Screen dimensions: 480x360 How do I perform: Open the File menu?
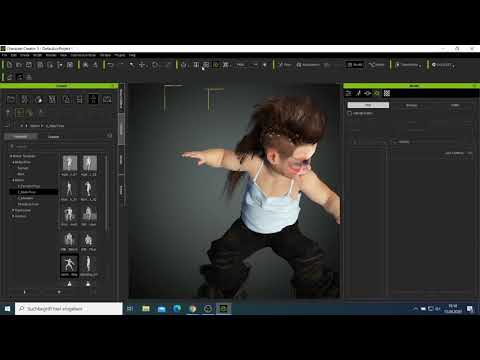[x=4, y=55]
